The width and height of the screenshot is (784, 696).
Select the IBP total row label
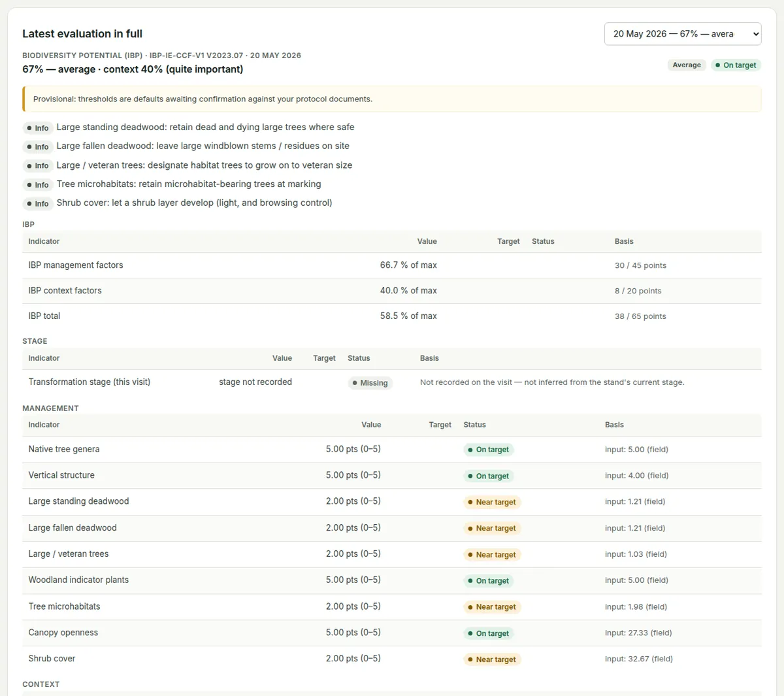click(x=44, y=316)
